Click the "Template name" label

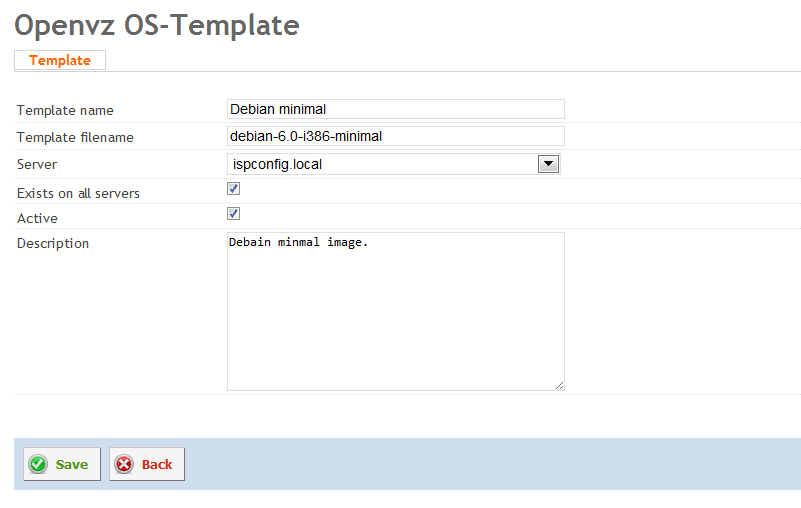(x=65, y=110)
